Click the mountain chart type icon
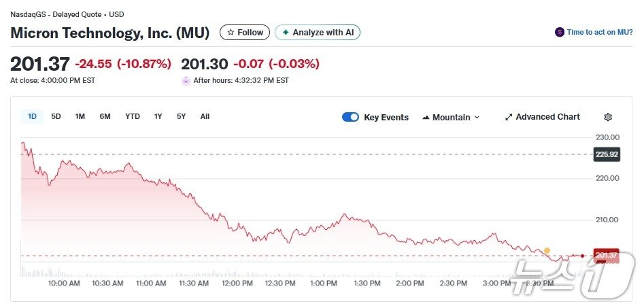 click(x=426, y=118)
